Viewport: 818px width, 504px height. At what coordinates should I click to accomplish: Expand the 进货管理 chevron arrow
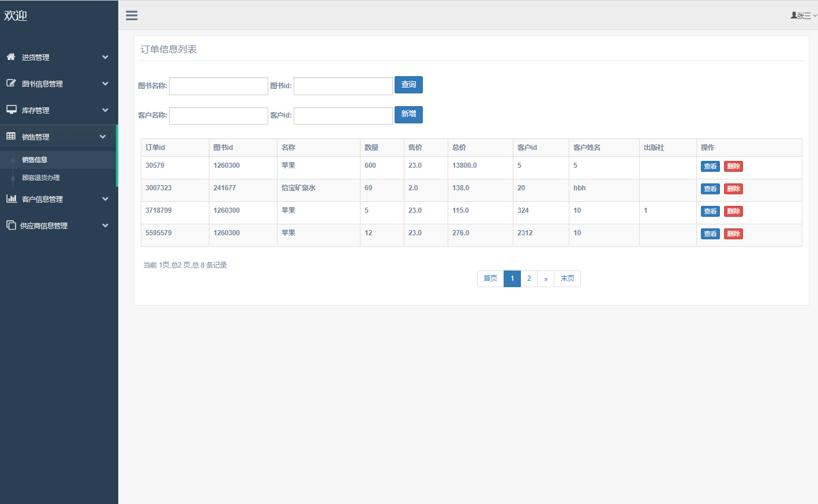coord(105,57)
